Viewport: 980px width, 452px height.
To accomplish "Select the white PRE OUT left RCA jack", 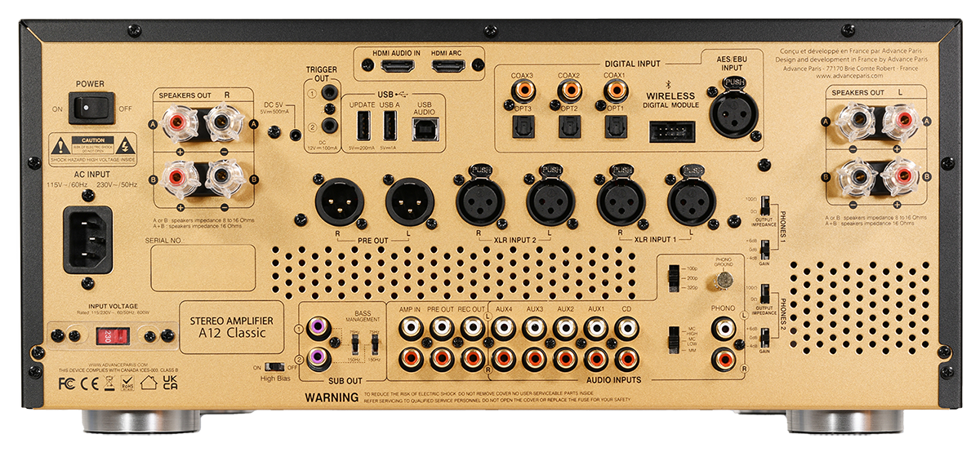I will coord(442,330).
